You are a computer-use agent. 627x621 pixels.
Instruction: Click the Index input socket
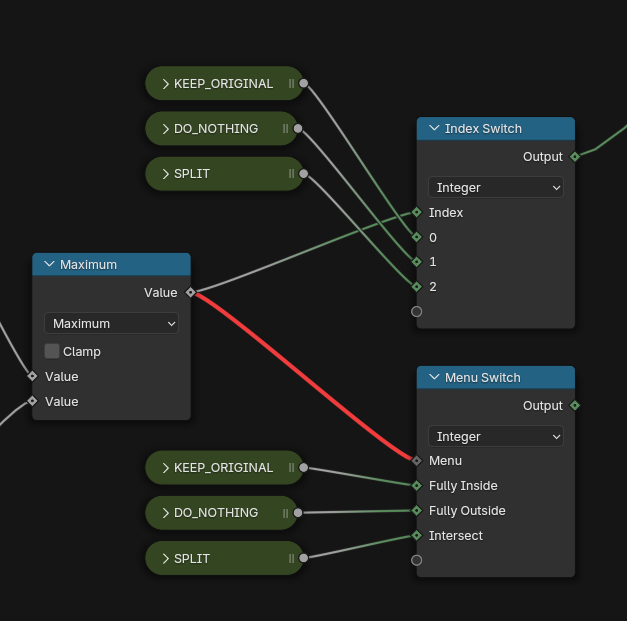[417, 212]
